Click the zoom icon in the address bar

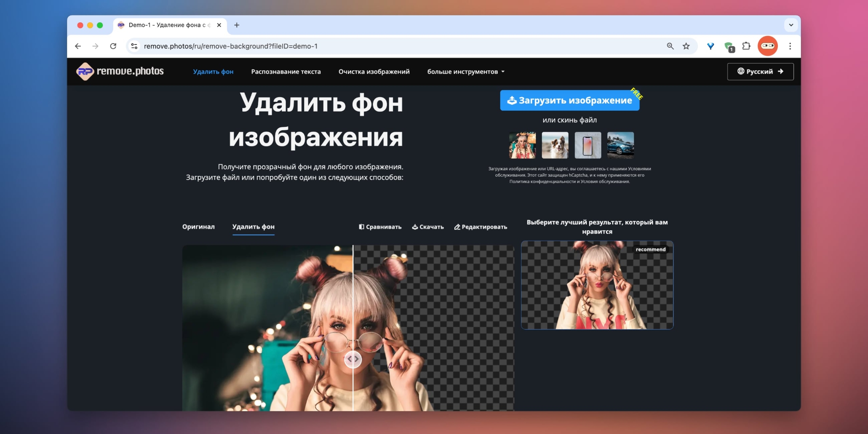click(670, 46)
